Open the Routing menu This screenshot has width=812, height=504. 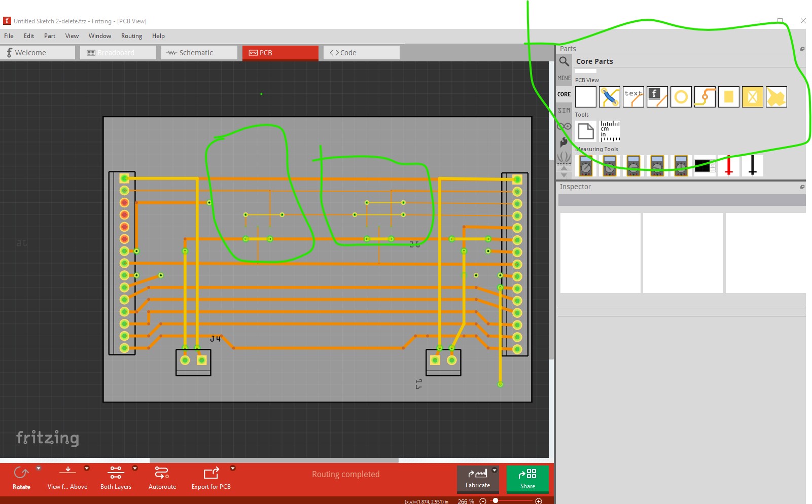131,36
